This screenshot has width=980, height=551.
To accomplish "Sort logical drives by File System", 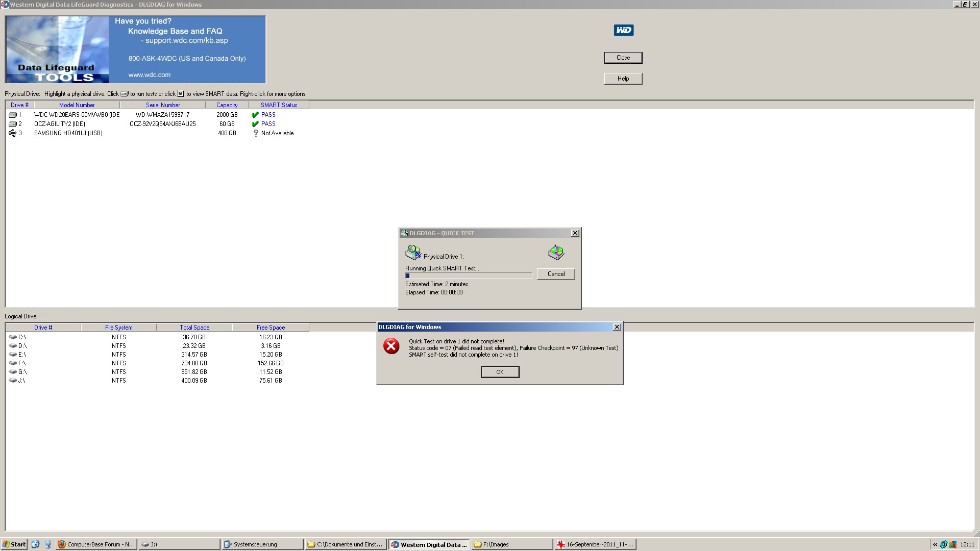I will point(119,328).
